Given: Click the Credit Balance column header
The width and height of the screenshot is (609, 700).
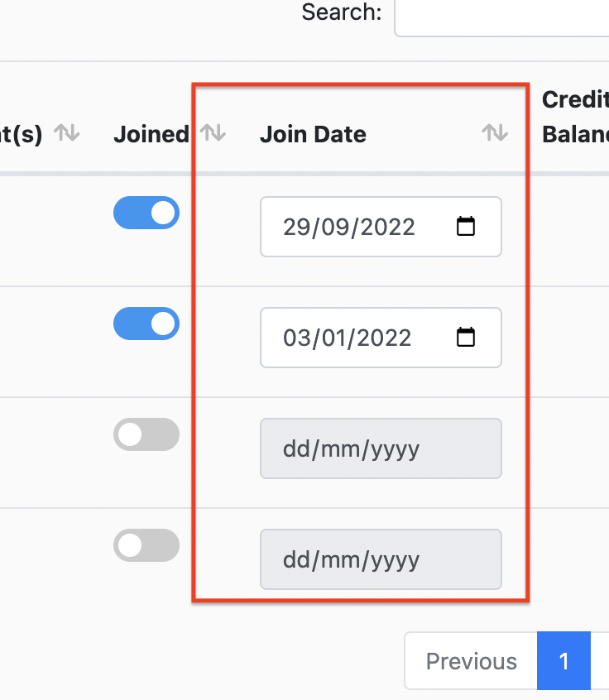Looking at the screenshot, I should [576, 117].
